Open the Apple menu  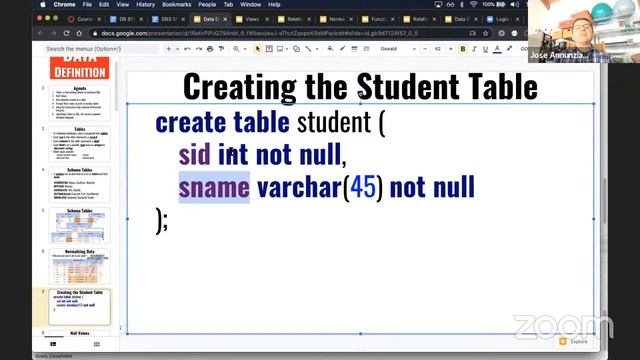(x=42, y=4)
